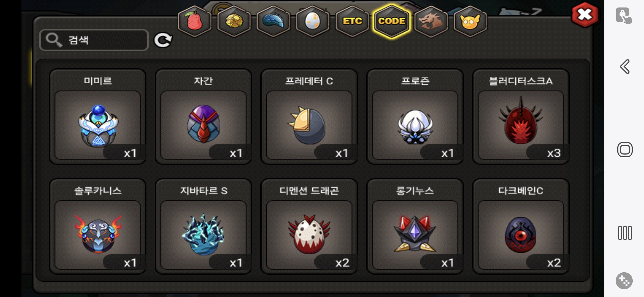Select the gold nugget category tab
Image resolution: width=644 pixels, height=297 pixels.
click(x=234, y=21)
